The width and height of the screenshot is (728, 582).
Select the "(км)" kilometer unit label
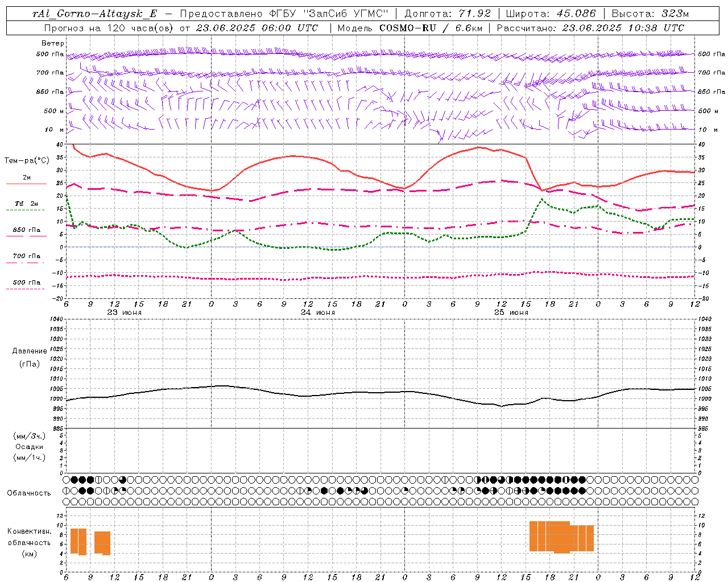tap(29, 554)
